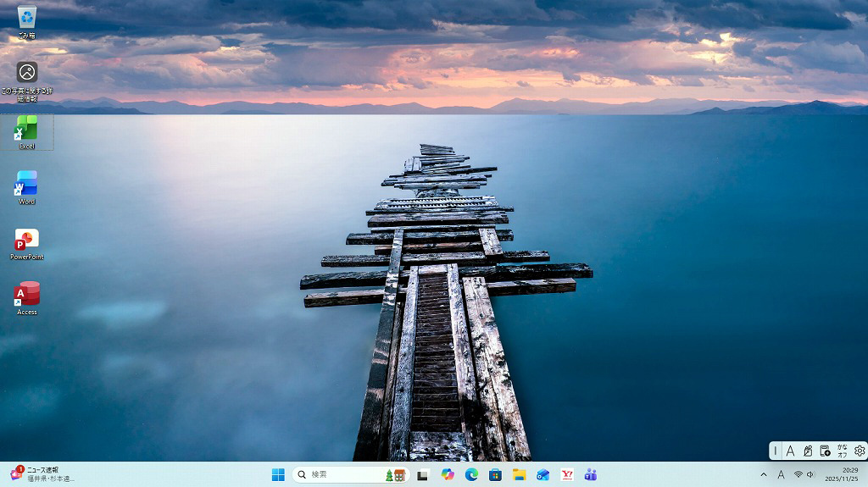
Task: Open the Windows Start menu
Action: [278, 474]
